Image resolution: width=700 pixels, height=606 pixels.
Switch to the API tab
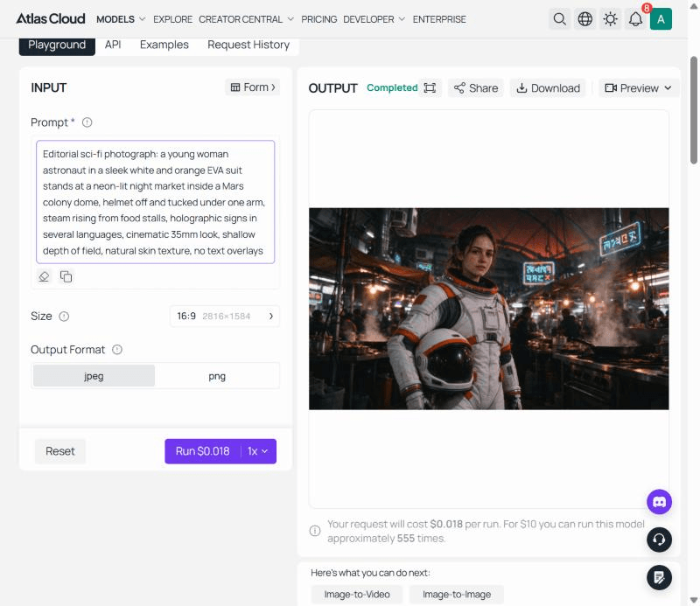click(x=113, y=45)
